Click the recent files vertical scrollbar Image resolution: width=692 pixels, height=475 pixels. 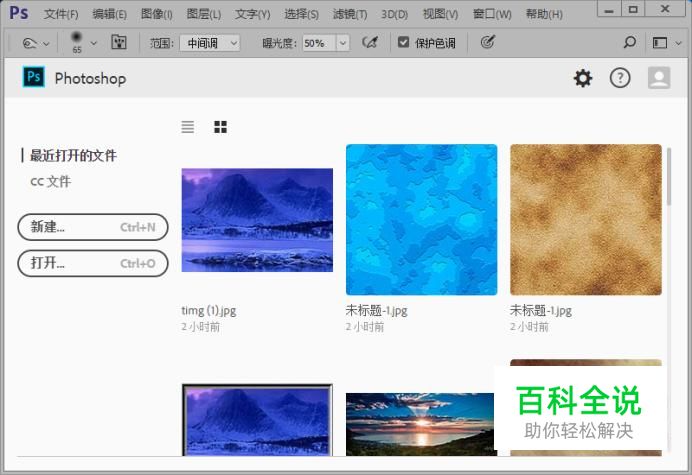pos(669,177)
